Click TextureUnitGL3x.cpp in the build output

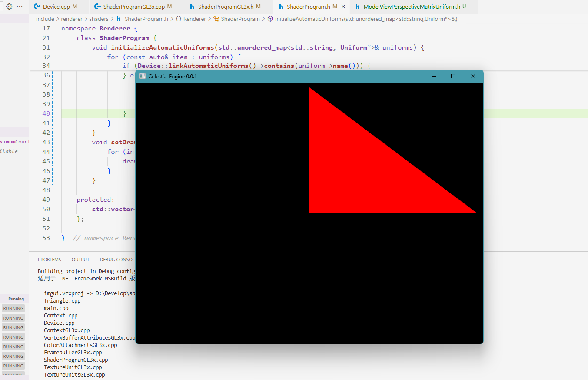tap(73, 367)
